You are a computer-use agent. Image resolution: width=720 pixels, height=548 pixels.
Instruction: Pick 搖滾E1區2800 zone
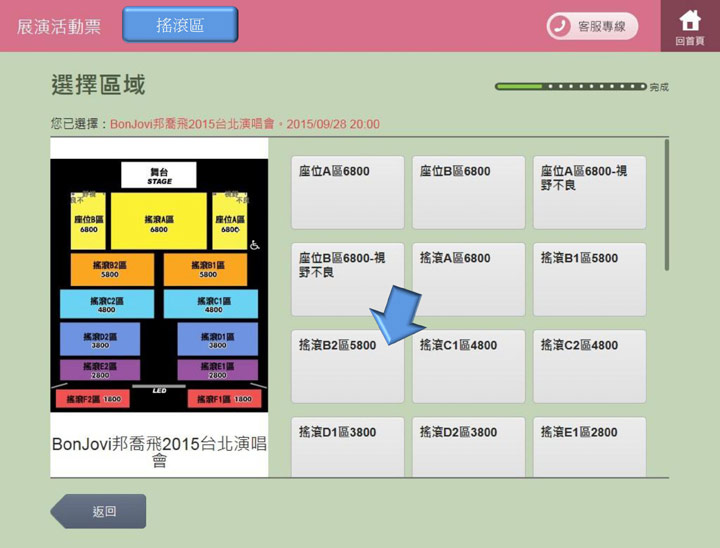point(589,446)
